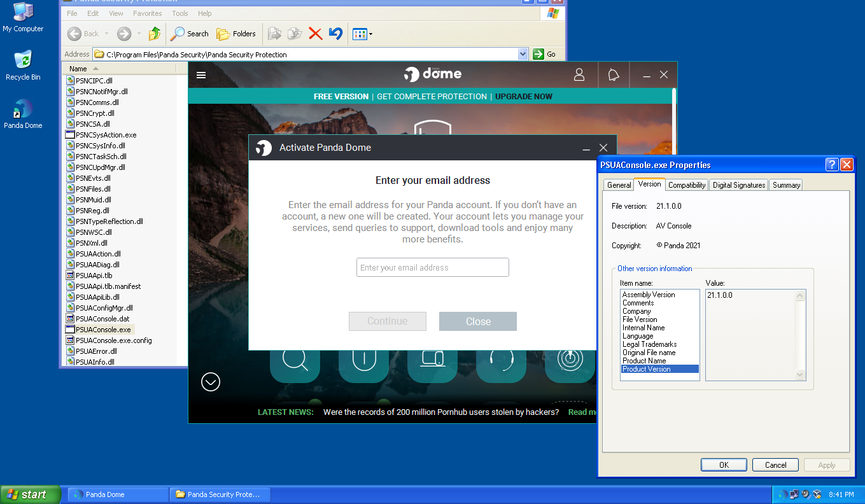Open the notifications bell in Panda Dome
This screenshot has width=865, height=504.
(x=614, y=75)
